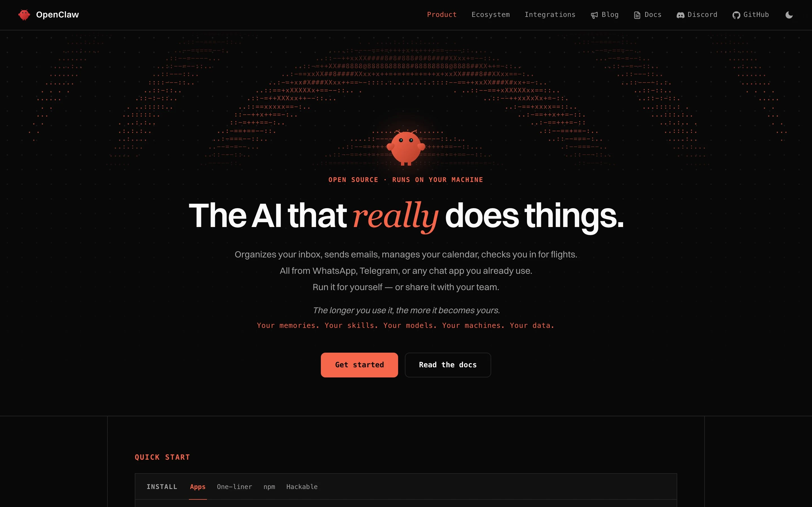Click the Blog megaphone icon

tap(594, 15)
